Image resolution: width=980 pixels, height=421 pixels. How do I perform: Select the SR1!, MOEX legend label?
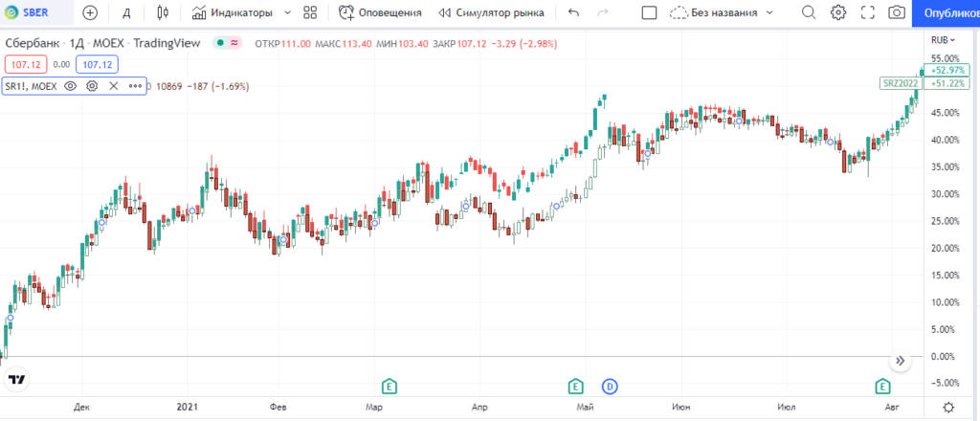click(x=32, y=86)
